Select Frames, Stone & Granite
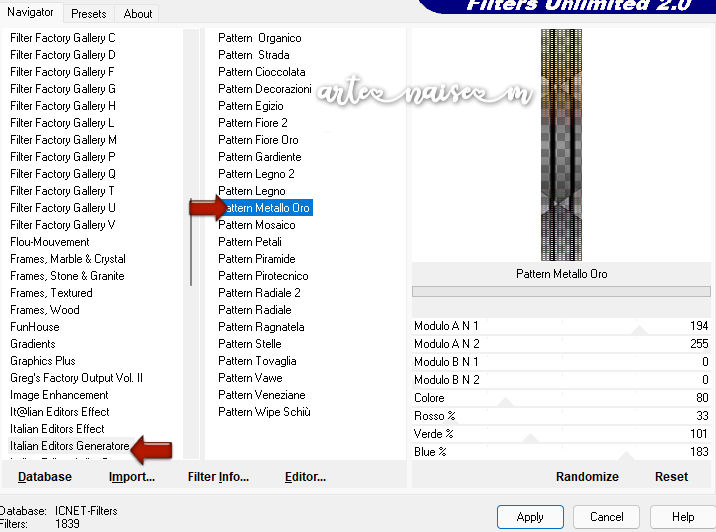 click(x=67, y=276)
